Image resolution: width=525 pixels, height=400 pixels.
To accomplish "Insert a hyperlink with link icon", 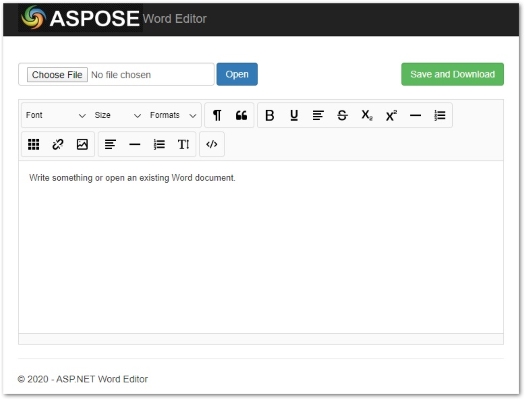I will [58, 144].
